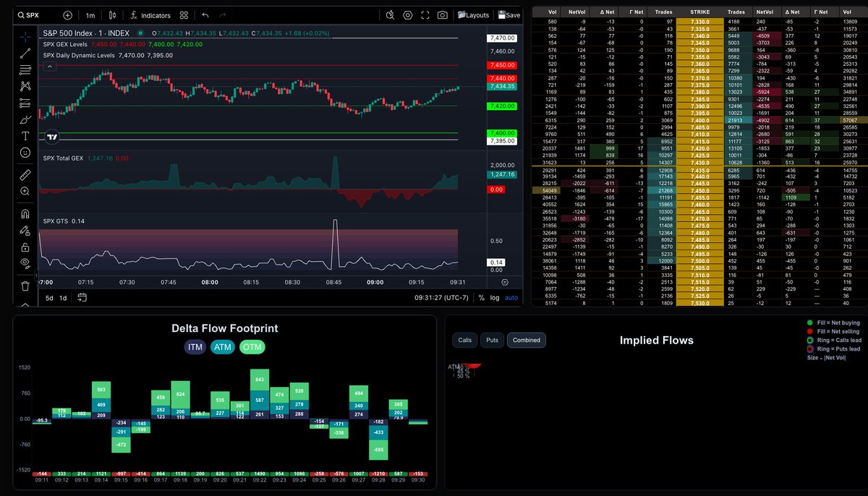Viewport: 868px width, 496px height.
Task: Select the crosshair cursor tool
Action: pos(25,37)
